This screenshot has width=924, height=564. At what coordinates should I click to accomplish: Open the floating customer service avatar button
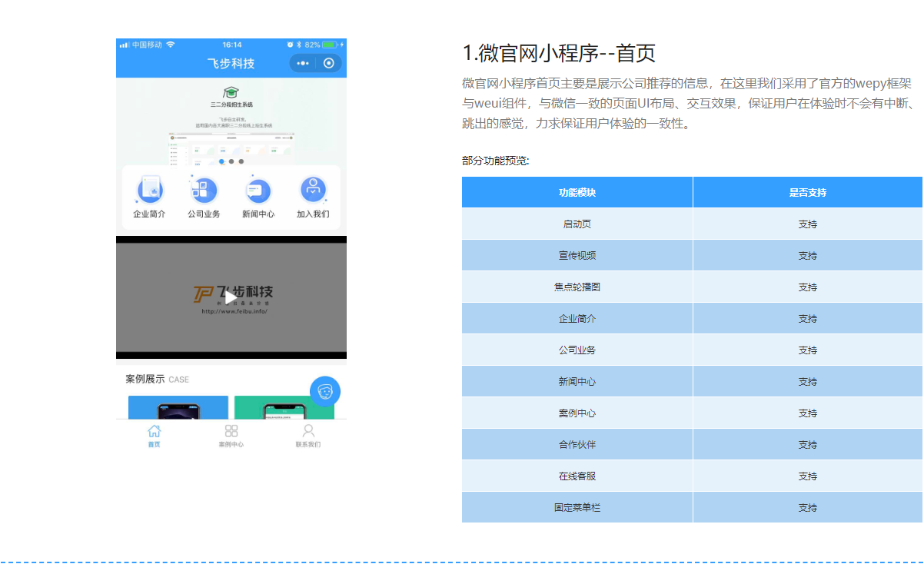point(325,392)
